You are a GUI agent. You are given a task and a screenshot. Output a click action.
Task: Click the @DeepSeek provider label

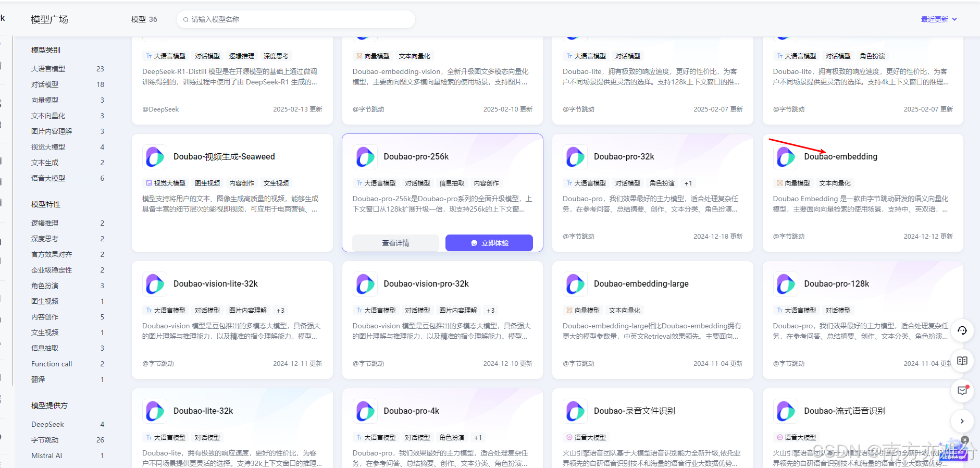(160, 109)
